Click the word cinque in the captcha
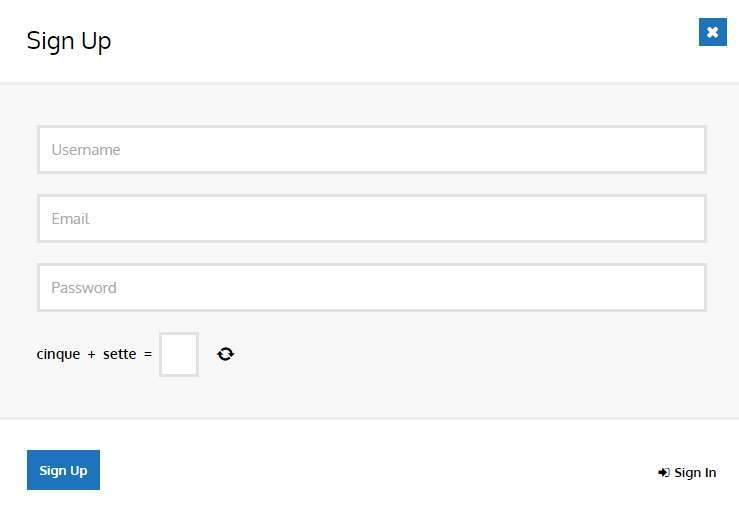 pos(58,354)
